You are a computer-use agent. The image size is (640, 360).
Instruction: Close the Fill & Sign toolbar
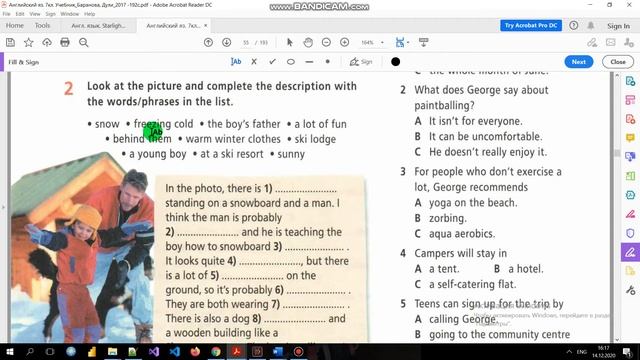(x=618, y=62)
